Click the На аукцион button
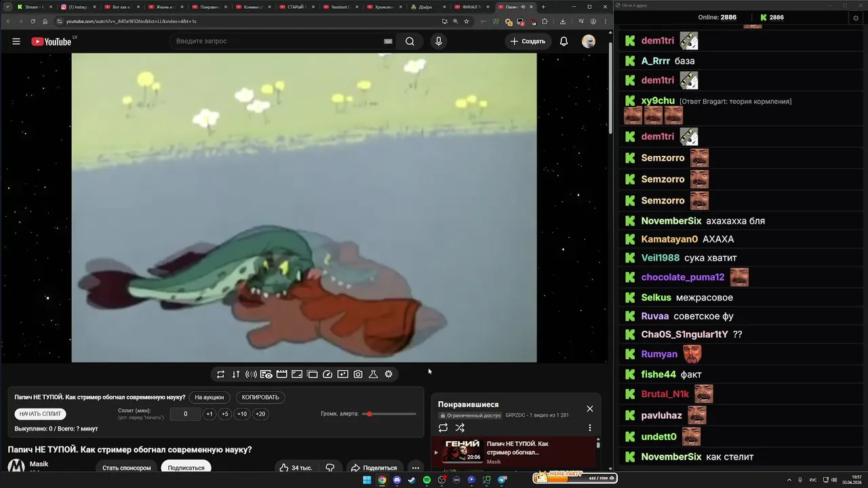Image resolution: width=868 pixels, height=488 pixels. tap(209, 397)
